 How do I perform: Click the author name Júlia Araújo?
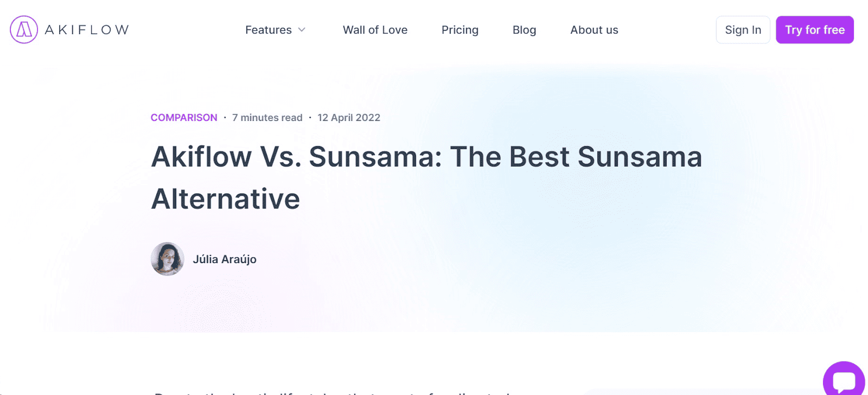click(x=225, y=259)
